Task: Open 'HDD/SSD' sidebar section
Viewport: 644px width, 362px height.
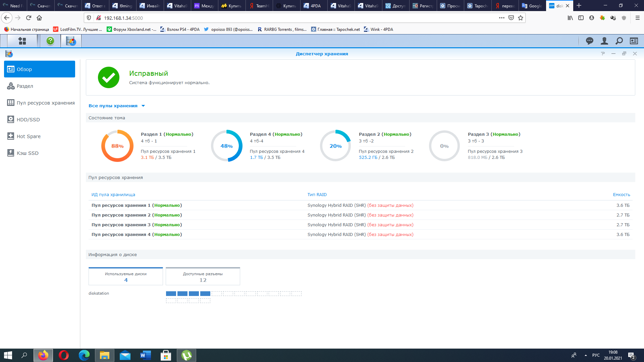Action: (28, 120)
